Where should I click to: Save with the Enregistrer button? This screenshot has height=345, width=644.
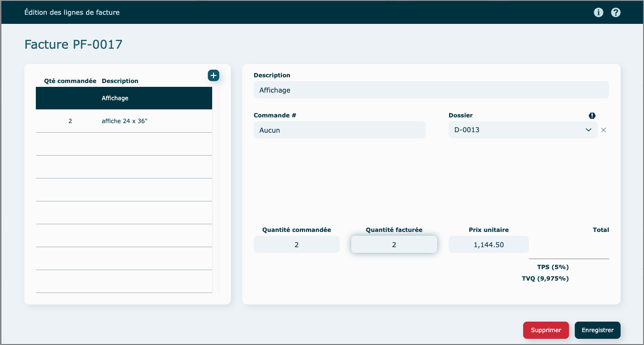597,330
